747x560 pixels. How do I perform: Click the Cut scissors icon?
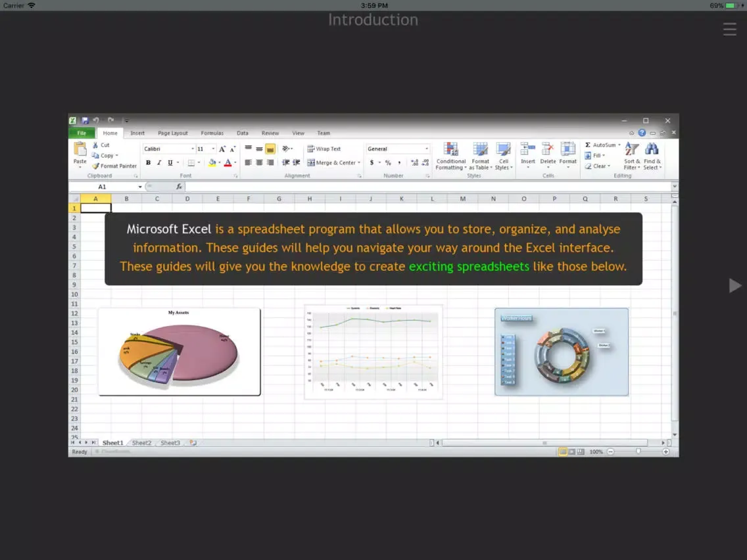click(95, 145)
